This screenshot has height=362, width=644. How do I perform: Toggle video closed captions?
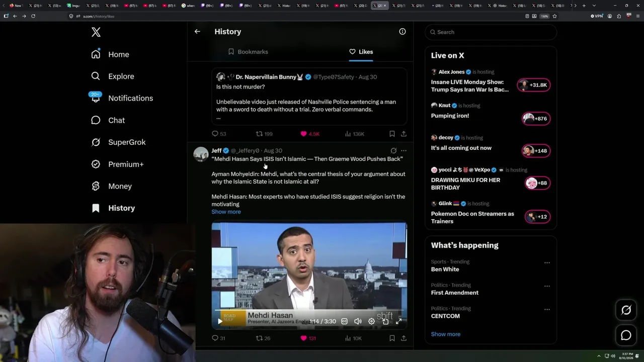(x=344, y=321)
